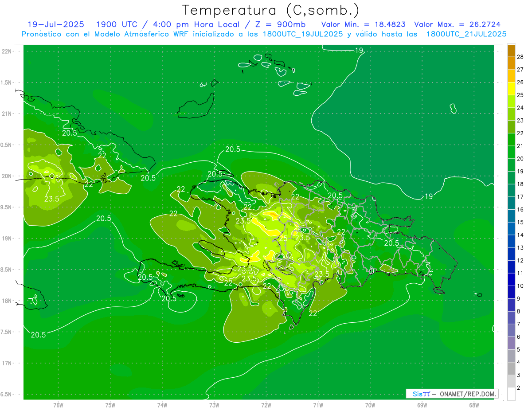Click the "17N" latitude axis label
The height and width of the screenshot is (411, 532).
(x=8, y=364)
